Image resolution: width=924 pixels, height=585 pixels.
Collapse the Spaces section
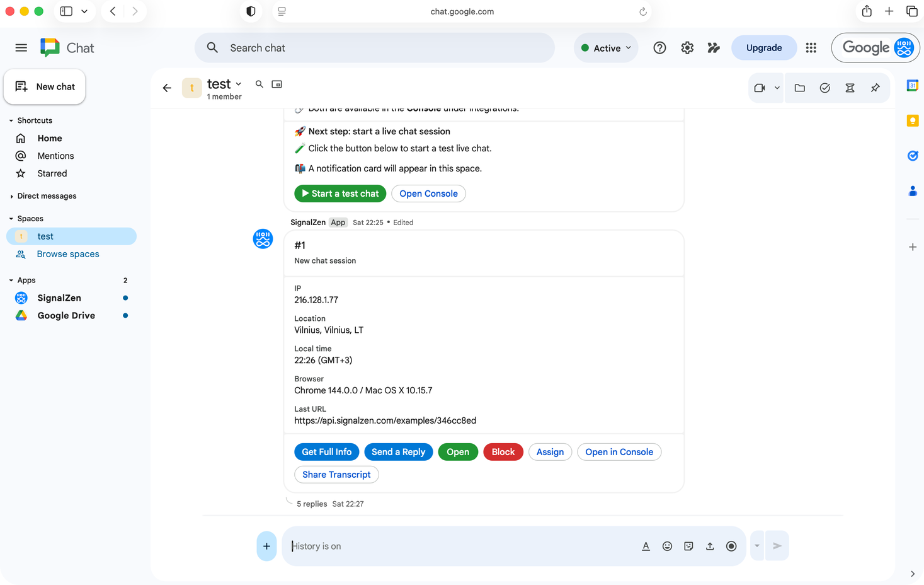pos(11,219)
